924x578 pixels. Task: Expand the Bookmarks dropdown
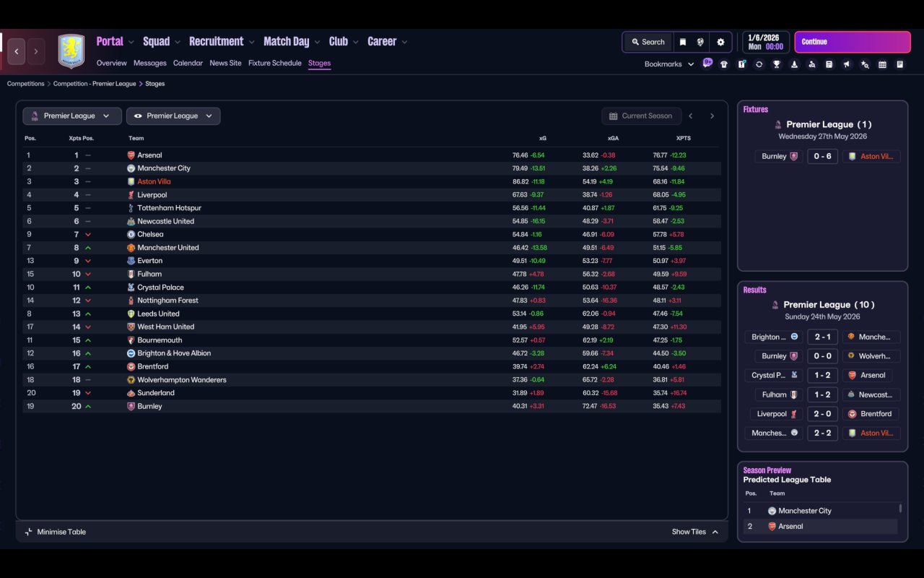[x=668, y=64]
